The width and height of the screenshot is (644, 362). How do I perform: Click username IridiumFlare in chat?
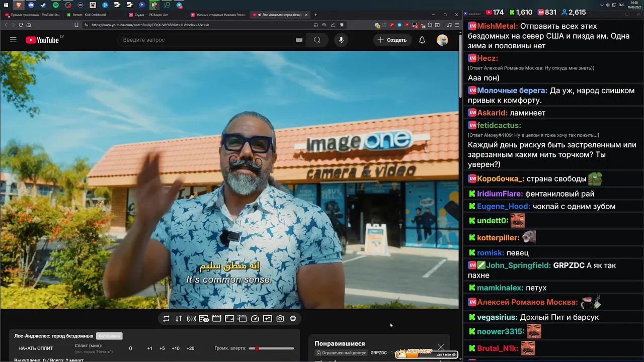click(500, 194)
